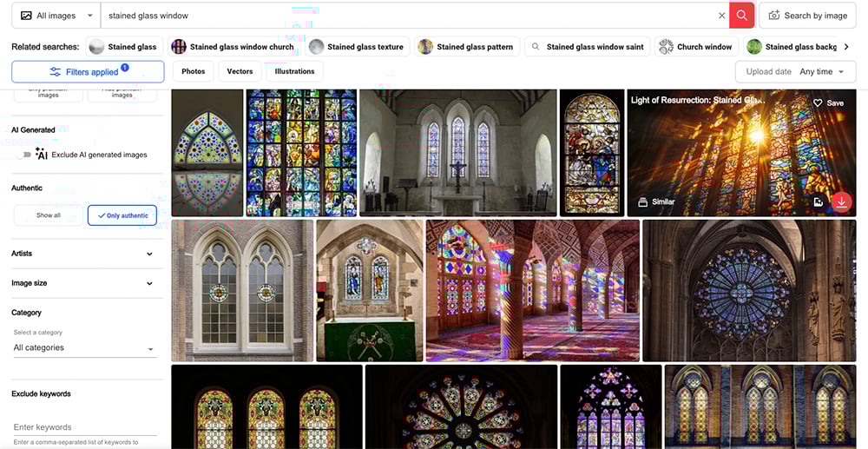Open the purple gothic window thumbnail
Image resolution: width=868 pixels, height=449 pixels.
pyautogui.click(x=610, y=406)
